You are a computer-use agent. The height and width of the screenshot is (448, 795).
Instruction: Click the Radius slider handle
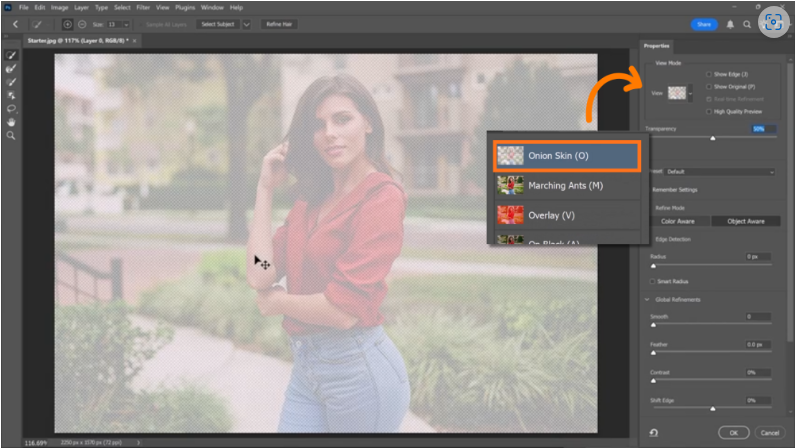click(653, 266)
